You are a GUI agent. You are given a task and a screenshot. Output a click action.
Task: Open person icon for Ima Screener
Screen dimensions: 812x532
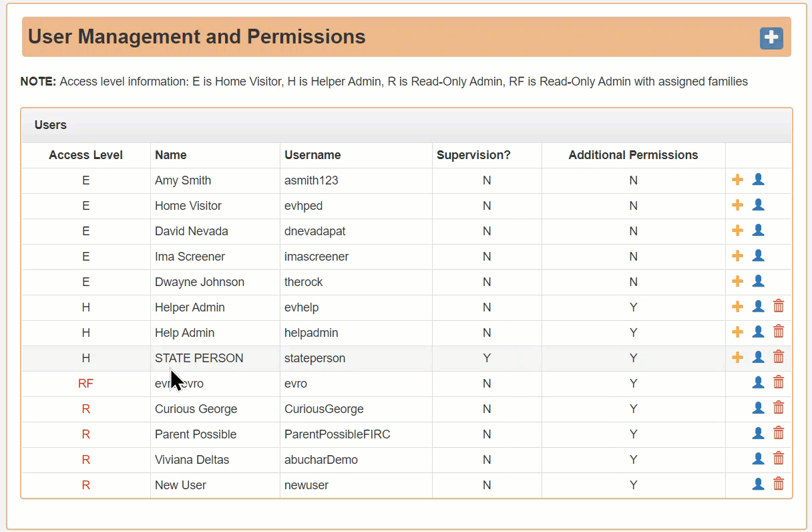tap(758, 256)
